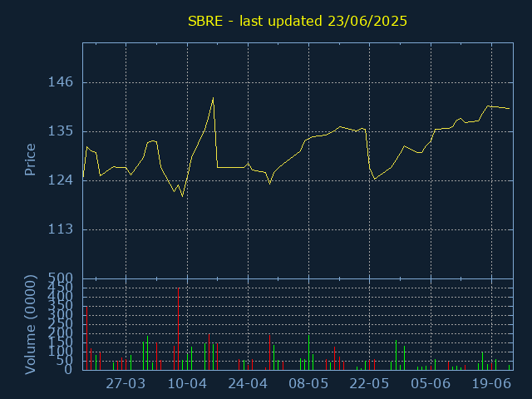Select the 135 price axis label
The height and width of the screenshot is (399, 532).
click(61, 131)
